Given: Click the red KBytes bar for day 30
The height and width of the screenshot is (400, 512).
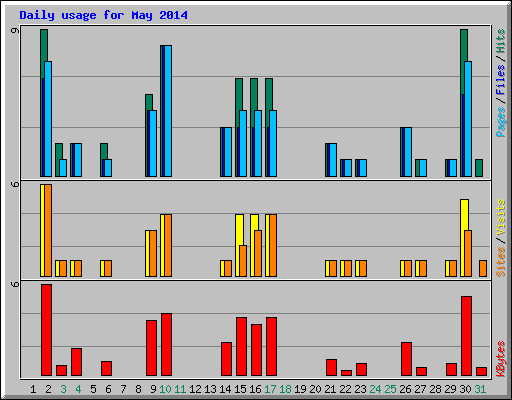Looking at the screenshot, I should point(466,336).
